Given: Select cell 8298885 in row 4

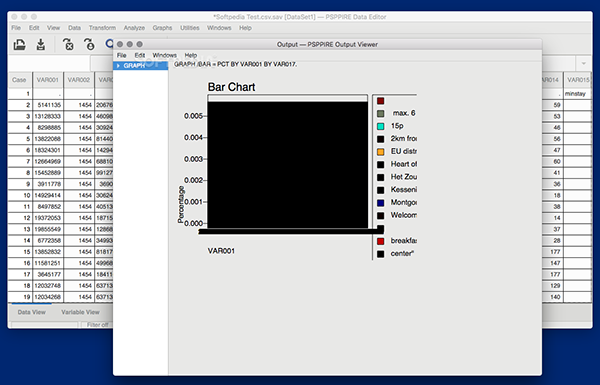Looking at the screenshot, I should pyautogui.click(x=48, y=127).
